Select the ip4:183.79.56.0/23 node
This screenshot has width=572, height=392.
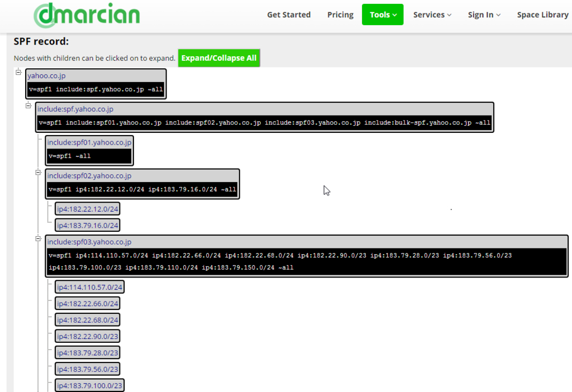tap(88, 369)
